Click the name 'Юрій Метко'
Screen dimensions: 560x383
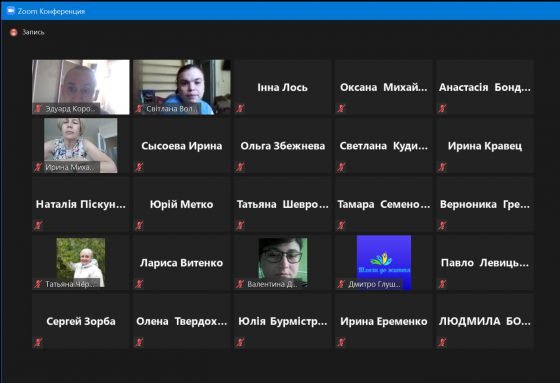(x=181, y=204)
